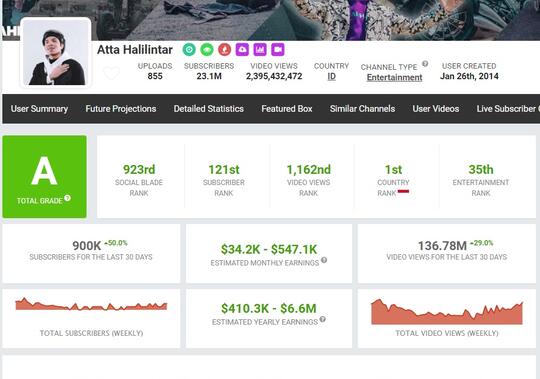The height and width of the screenshot is (379, 540).
Task: Click the teal target badge icon
Action: click(x=189, y=50)
